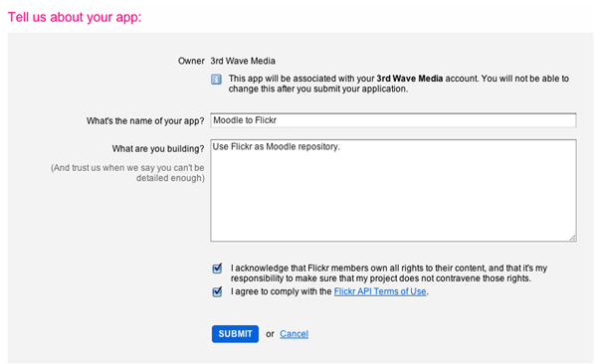Click the "Tell us about your app:" heading
This screenshot has width=595, height=364.
click(75, 17)
